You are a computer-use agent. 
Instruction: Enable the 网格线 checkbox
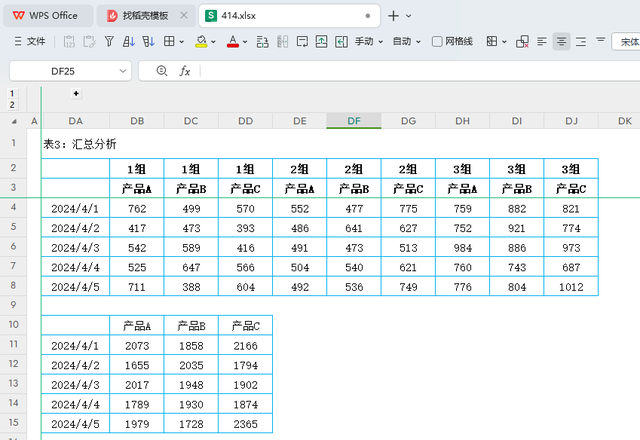(x=437, y=41)
